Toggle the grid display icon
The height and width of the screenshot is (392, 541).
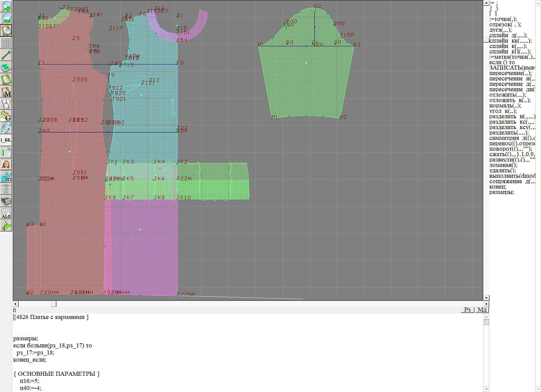point(6,43)
